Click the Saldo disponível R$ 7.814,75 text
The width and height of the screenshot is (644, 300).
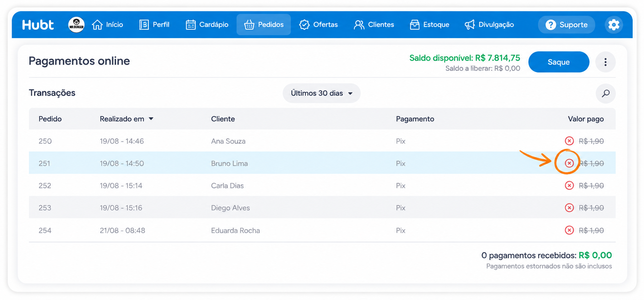(465, 58)
